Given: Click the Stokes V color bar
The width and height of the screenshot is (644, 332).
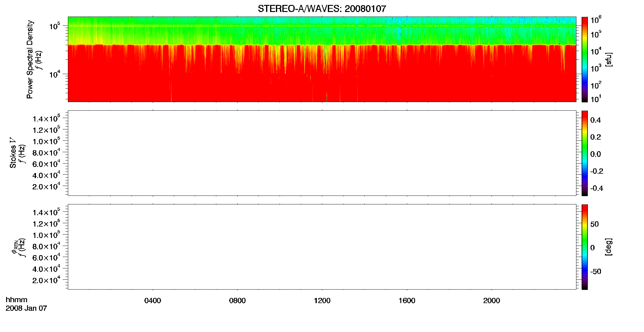Looking at the screenshot, I should pyautogui.click(x=585, y=153).
